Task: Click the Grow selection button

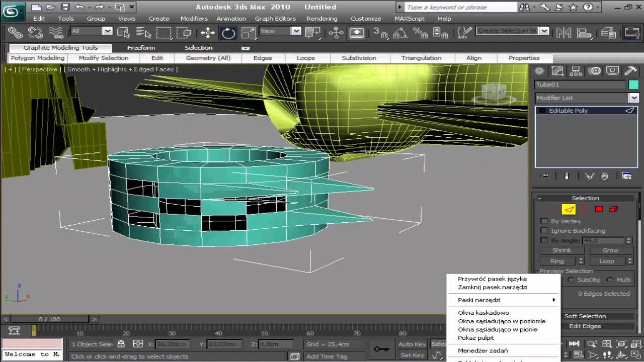Action: click(x=610, y=250)
